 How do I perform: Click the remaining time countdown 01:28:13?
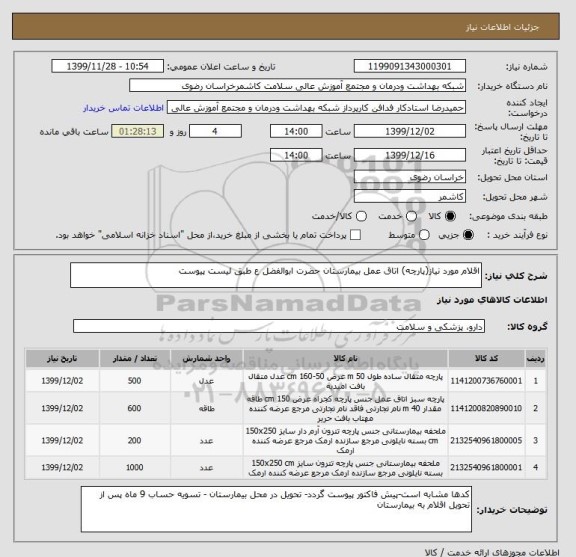point(138,131)
